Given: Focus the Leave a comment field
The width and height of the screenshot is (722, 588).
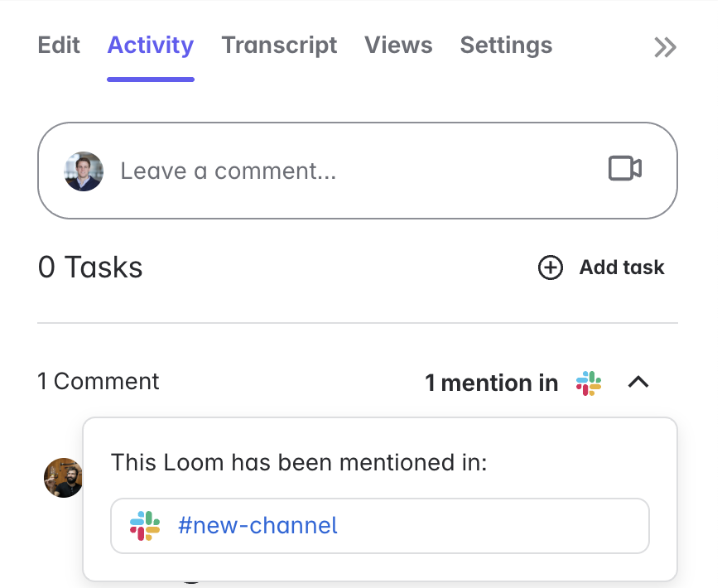Looking at the screenshot, I should (331, 171).
